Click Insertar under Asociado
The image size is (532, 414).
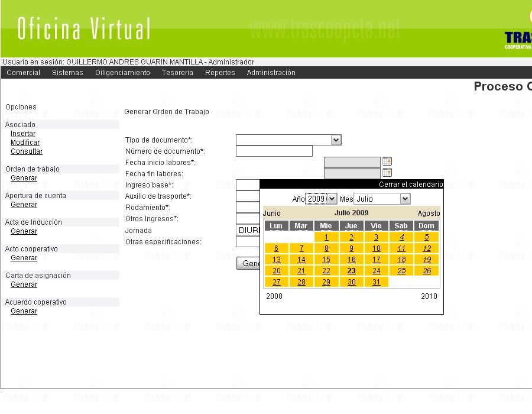tap(23, 134)
